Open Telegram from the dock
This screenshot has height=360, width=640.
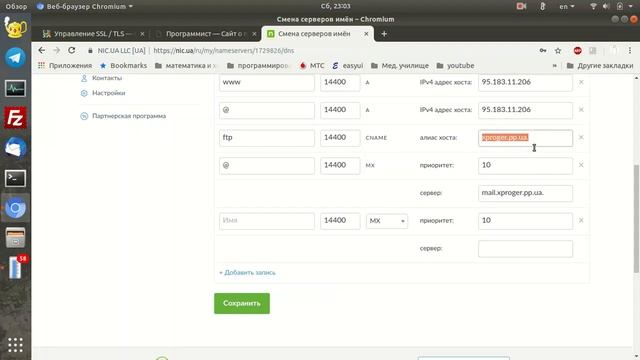point(15,58)
